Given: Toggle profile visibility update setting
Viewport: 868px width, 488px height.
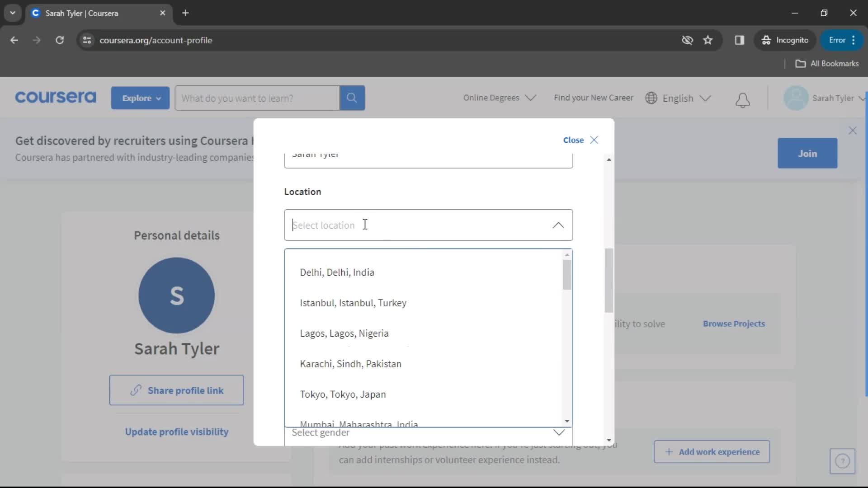Looking at the screenshot, I should tap(176, 432).
